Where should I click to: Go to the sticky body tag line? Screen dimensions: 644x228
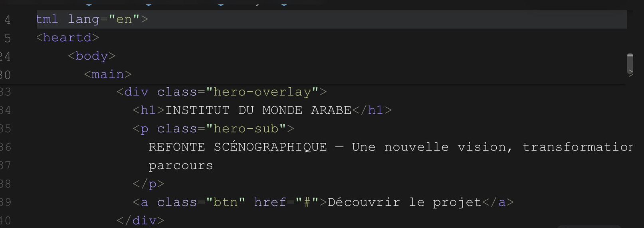pyautogui.click(x=91, y=56)
